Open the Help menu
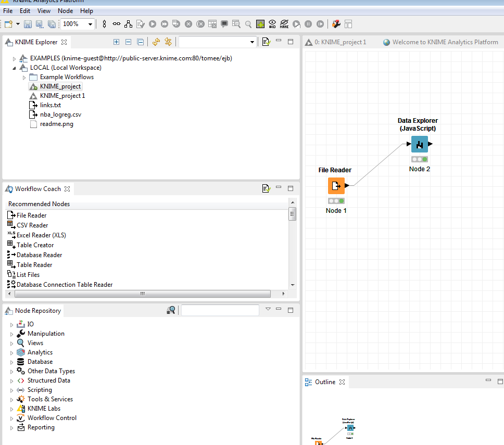 tap(86, 11)
